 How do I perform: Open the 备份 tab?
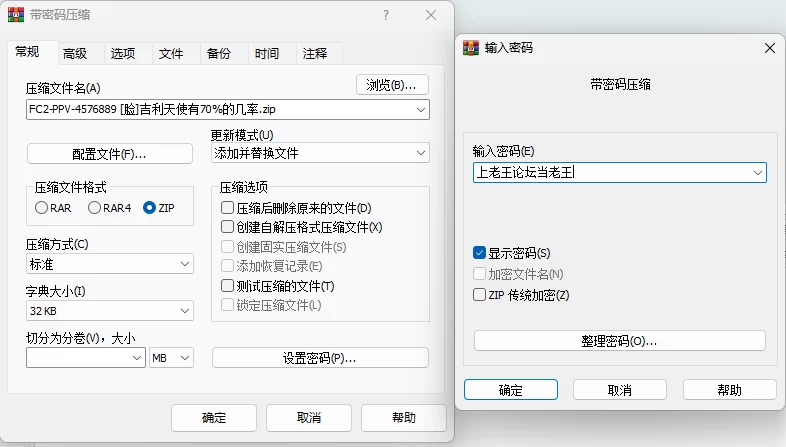point(218,54)
